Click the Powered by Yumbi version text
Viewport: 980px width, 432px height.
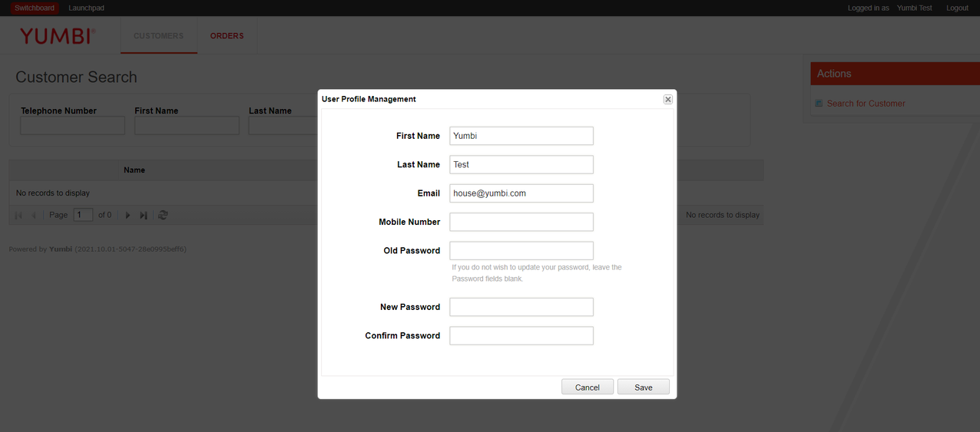coord(98,249)
